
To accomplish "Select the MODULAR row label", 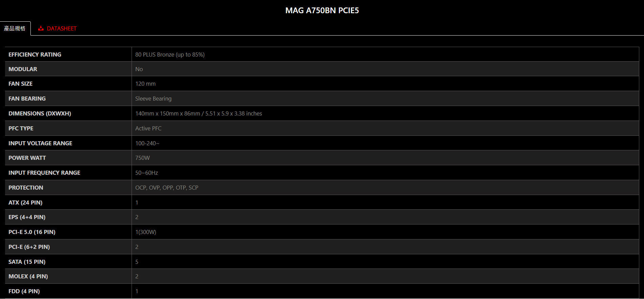I will (23, 69).
